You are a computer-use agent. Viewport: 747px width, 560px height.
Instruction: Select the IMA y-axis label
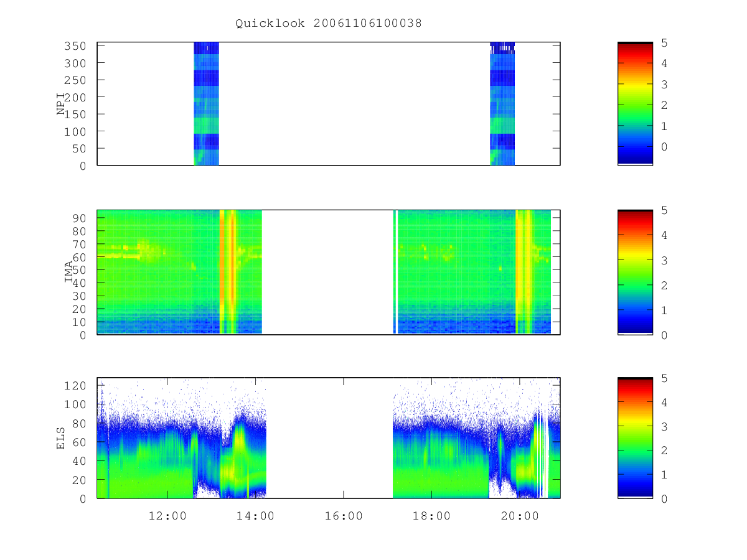coord(69,272)
